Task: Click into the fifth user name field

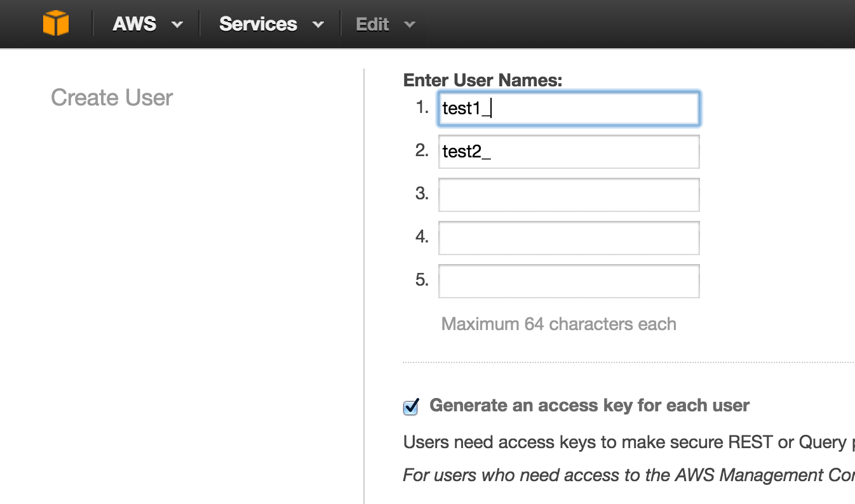Action: click(569, 281)
